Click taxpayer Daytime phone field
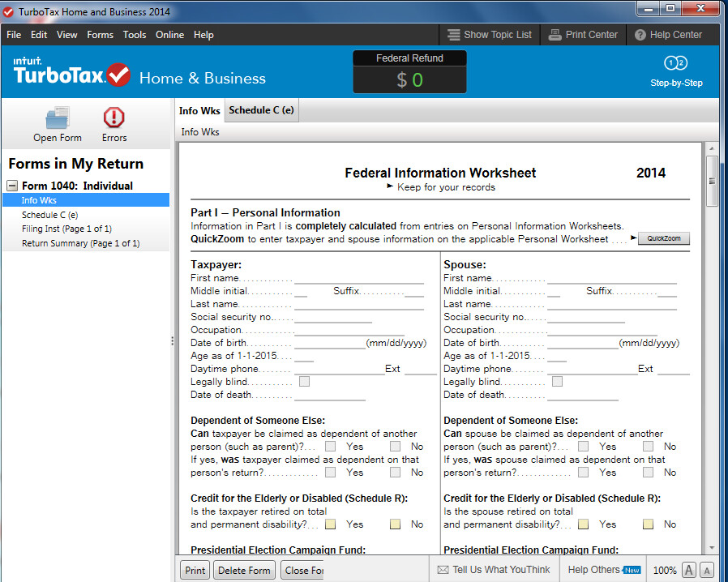The image size is (728, 582). (340, 369)
